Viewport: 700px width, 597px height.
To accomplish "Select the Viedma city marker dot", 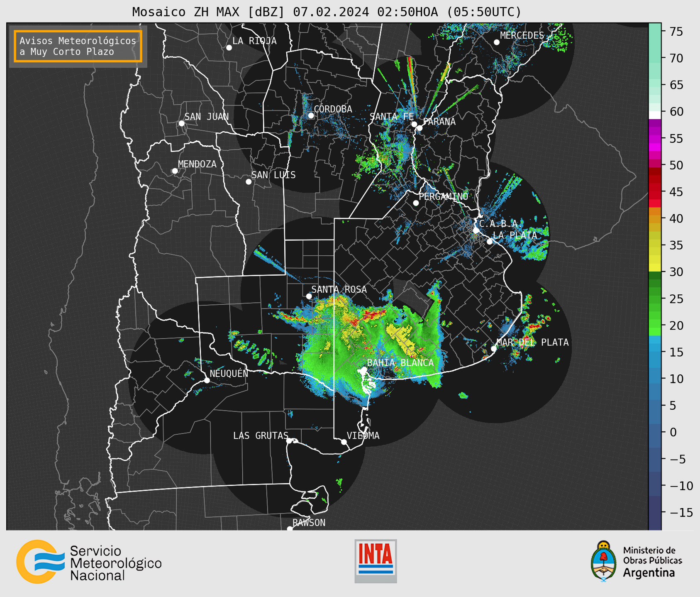I will pyautogui.click(x=344, y=442).
